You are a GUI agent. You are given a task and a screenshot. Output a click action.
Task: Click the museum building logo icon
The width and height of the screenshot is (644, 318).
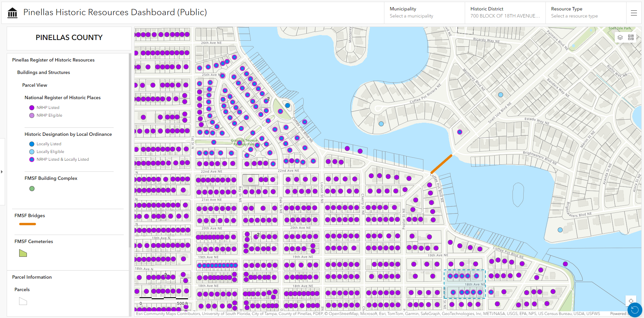point(12,13)
